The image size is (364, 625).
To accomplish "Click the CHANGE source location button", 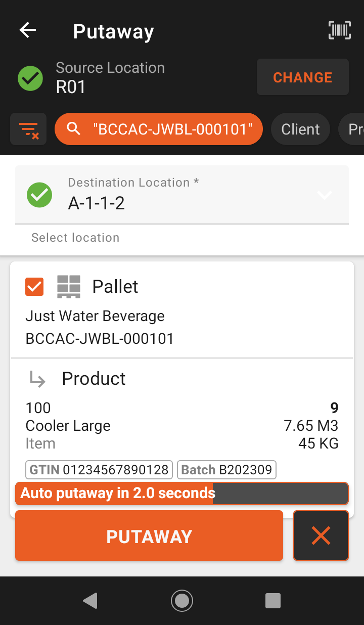I will point(303,77).
